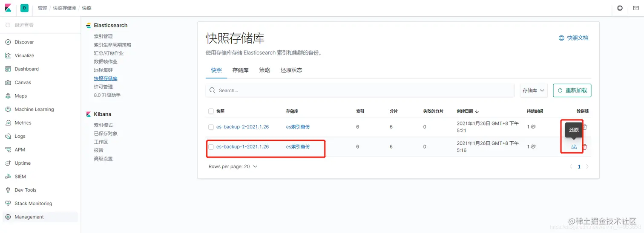The height and width of the screenshot is (233, 644).
Task: Open snapshot link es-backup-2-2021.1.26
Action: coord(242,127)
